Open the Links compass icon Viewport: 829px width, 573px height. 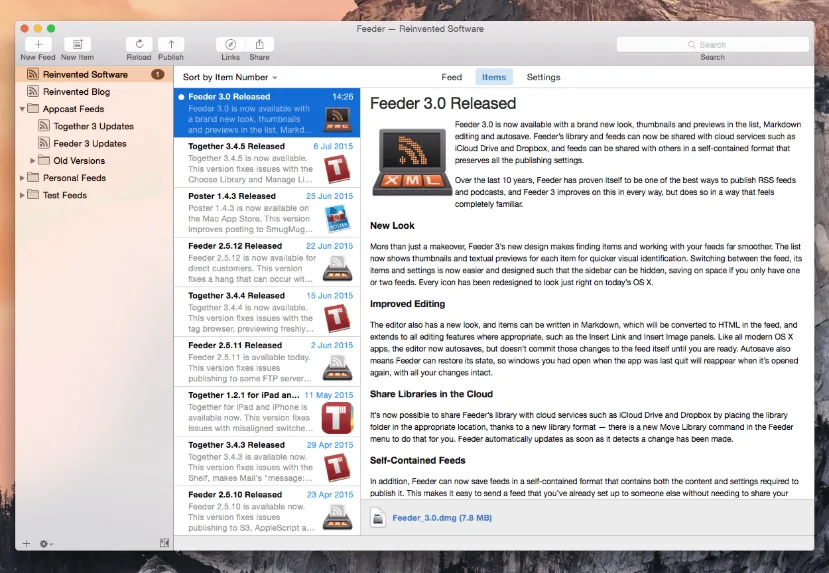[x=230, y=44]
